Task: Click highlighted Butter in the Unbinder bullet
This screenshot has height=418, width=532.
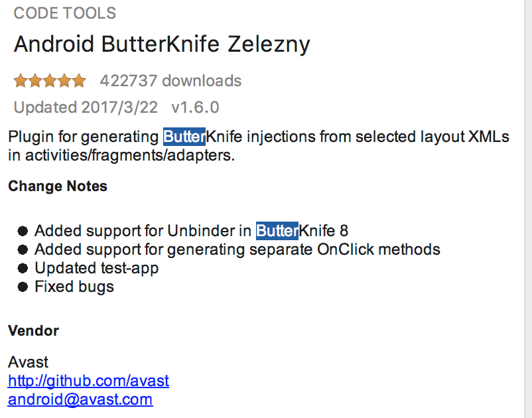Action: [x=277, y=231]
